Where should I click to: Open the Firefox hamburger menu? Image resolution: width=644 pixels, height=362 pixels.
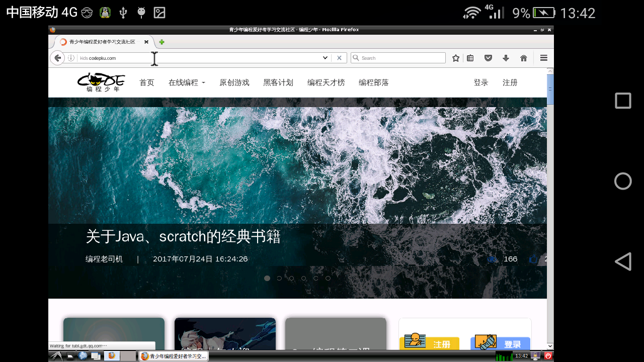(x=544, y=58)
